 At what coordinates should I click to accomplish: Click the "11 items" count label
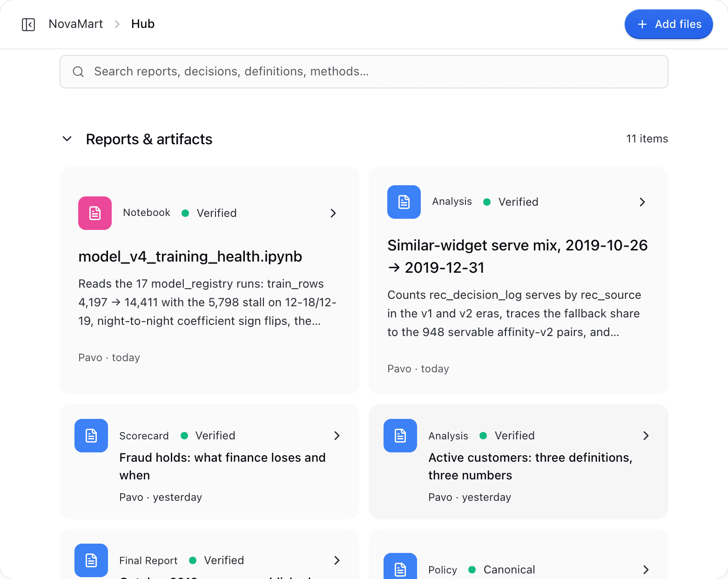point(647,139)
